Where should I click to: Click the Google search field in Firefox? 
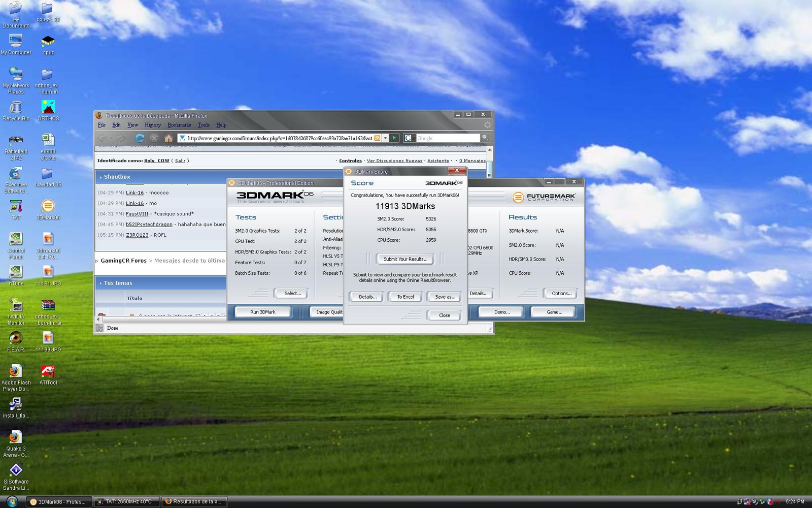pos(448,138)
